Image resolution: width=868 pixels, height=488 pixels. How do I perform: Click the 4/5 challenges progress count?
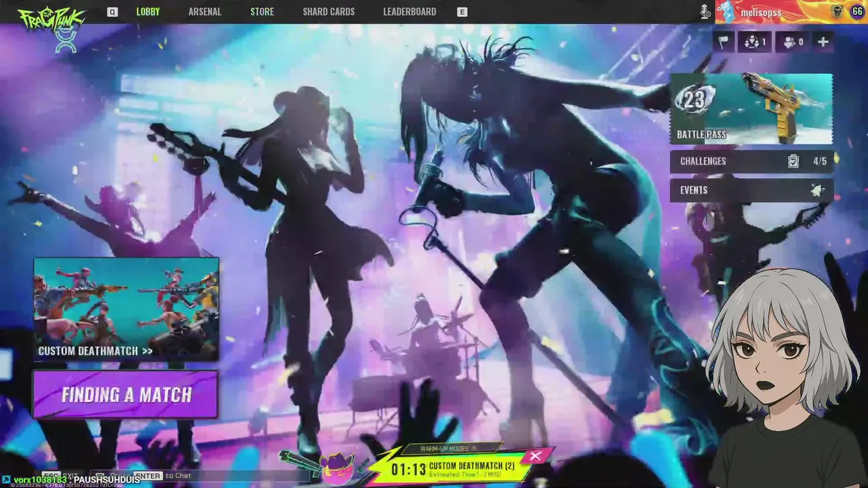(820, 161)
